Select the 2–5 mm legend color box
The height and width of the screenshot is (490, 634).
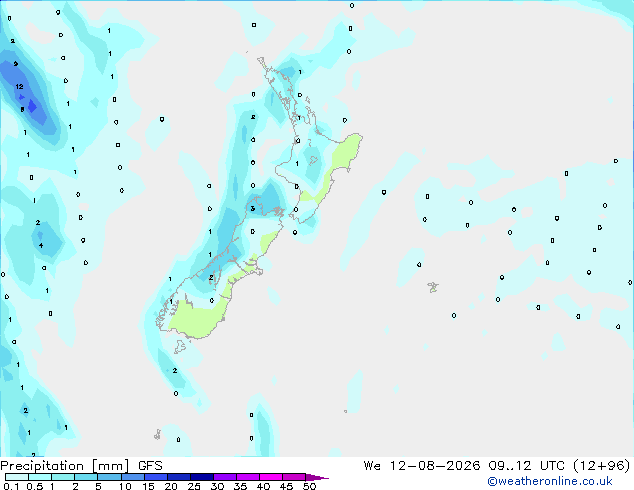coord(86,477)
